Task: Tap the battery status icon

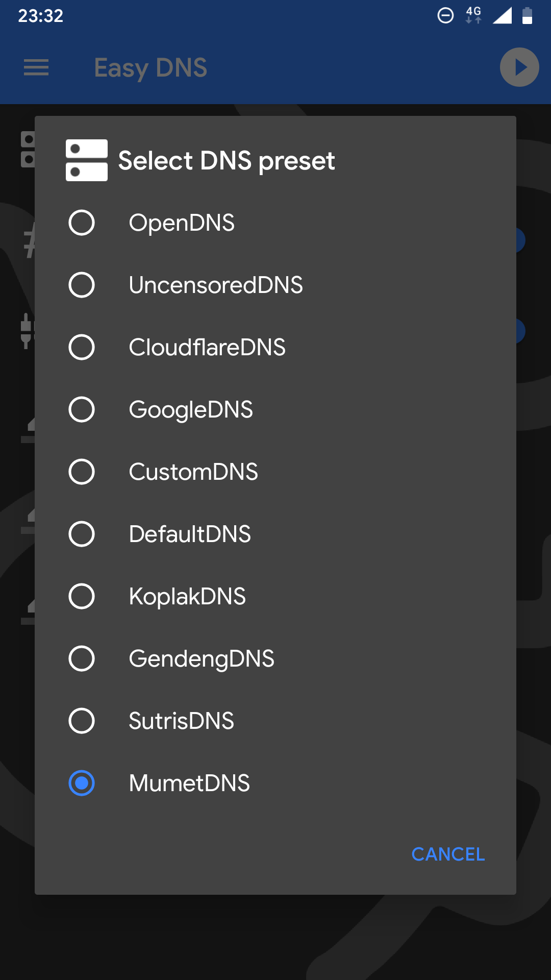Action: pos(528,15)
